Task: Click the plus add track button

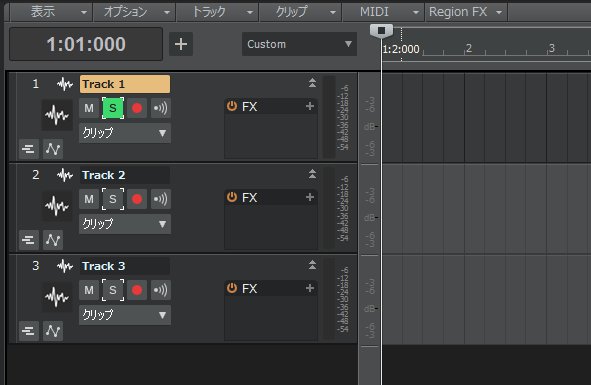Action: click(181, 44)
